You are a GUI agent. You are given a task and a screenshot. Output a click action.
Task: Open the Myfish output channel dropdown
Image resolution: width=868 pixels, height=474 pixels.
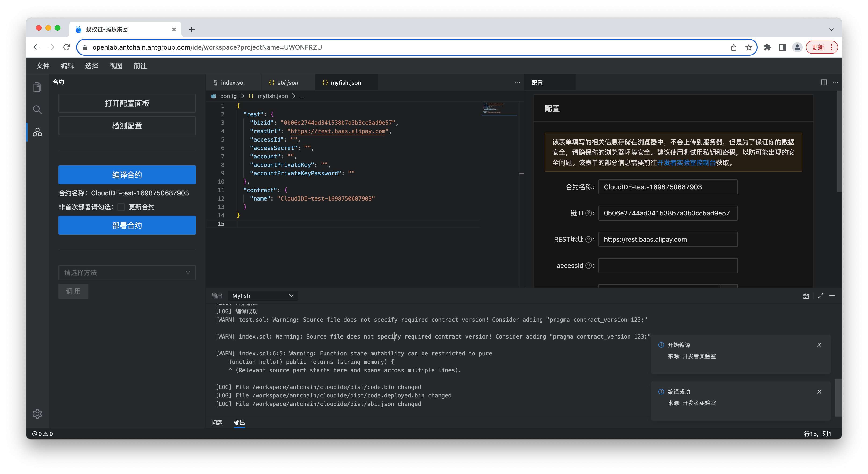tap(263, 296)
